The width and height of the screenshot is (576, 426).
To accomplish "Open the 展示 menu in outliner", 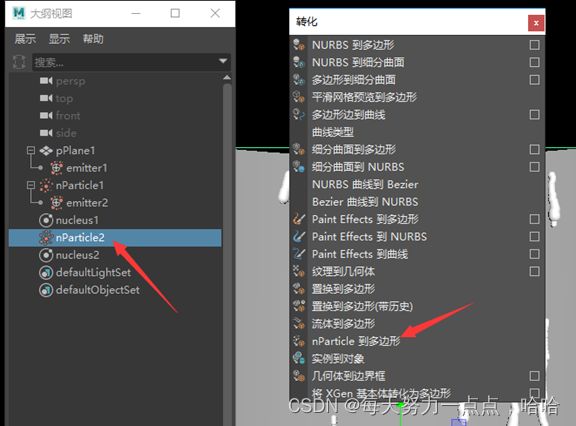I will click(25, 39).
